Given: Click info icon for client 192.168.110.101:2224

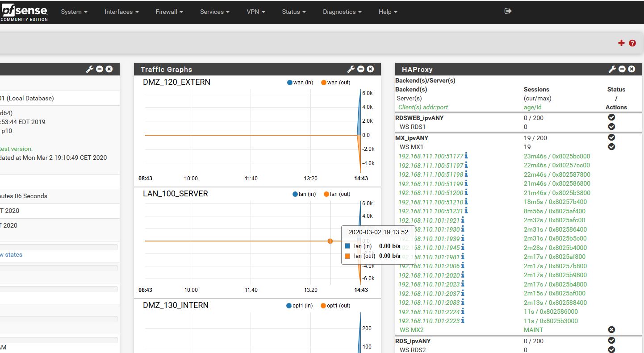Looking at the screenshot, I should point(463,311).
